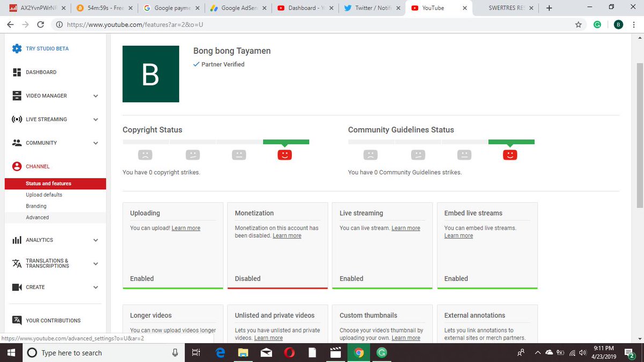Image resolution: width=644 pixels, height=362 pixels.
Task: Open a new browser tab
Action: tap(548, 8)
